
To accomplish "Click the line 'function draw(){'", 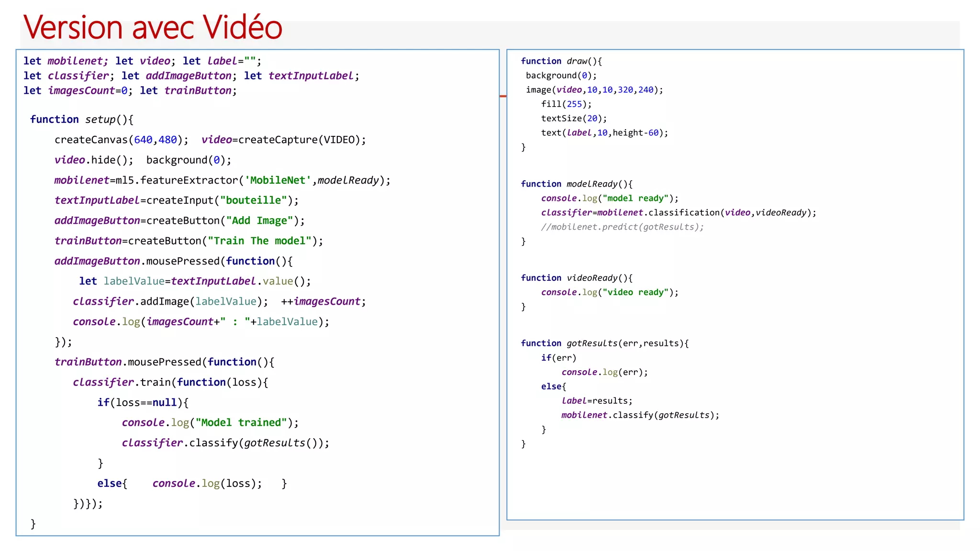I will (x=561, y=61).
